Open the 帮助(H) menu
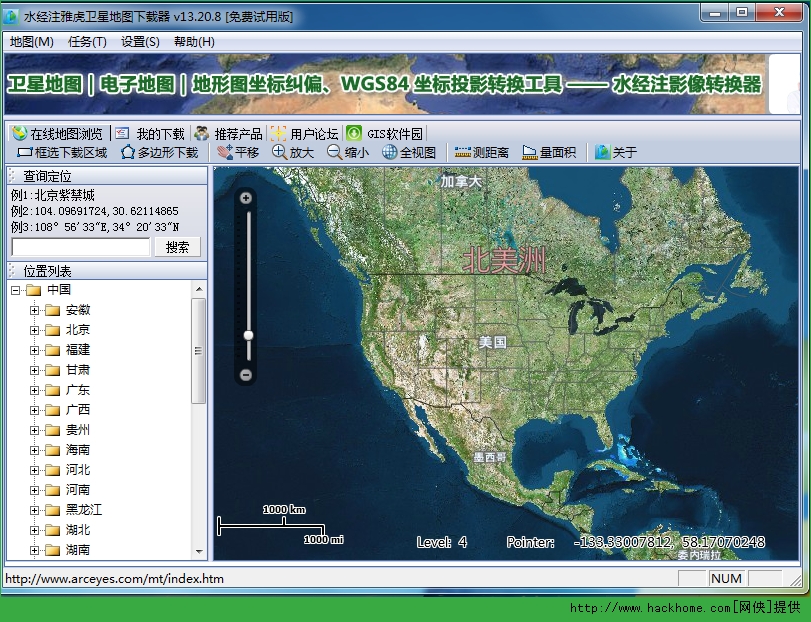Image resolution: width=811 pixels, height=622 pixels. pyautogui.click(x=194, y=42)
